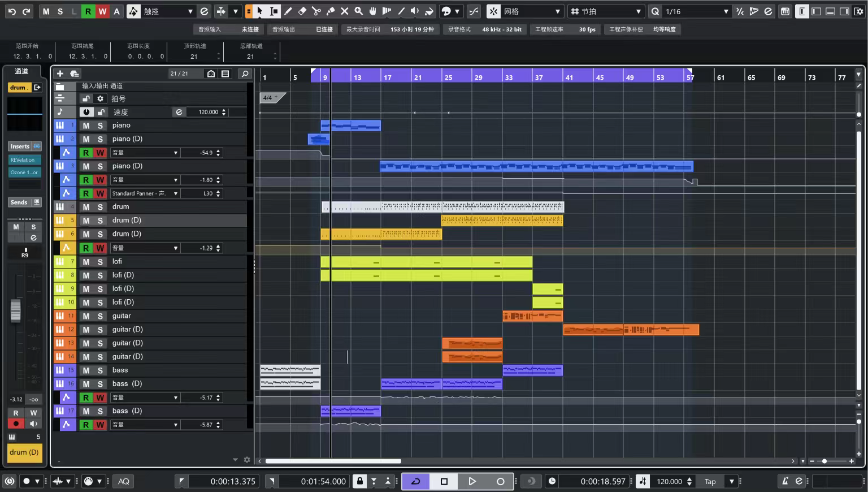Viewport: 868px width, 492px height.
Task: Open the 网格 snap type dropdown
Action: tap(532, 11)
